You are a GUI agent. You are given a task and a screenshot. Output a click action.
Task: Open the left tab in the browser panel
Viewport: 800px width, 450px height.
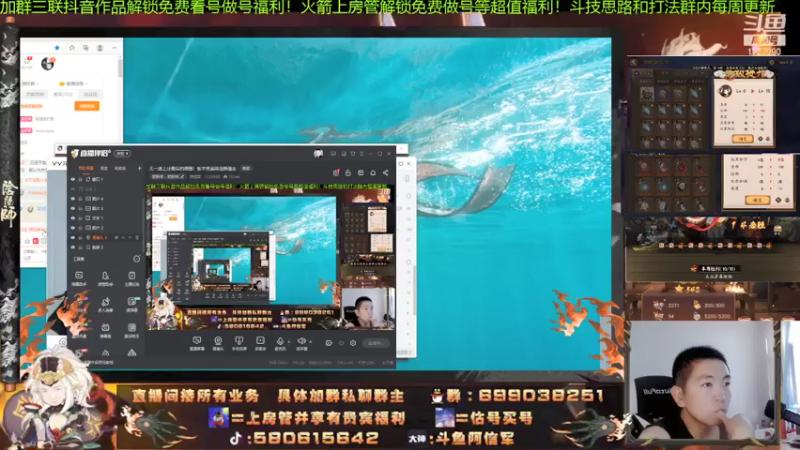pyautogui.click(x=36, y=94)
